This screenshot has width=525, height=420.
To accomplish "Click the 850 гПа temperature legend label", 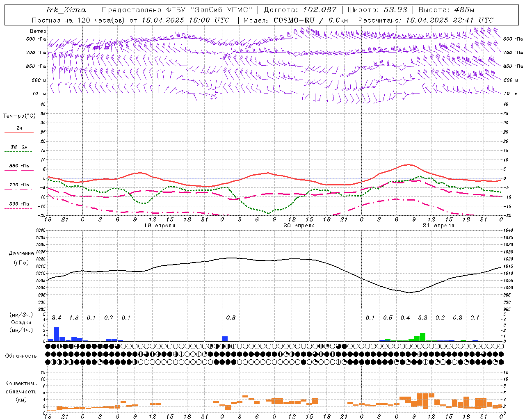I will pos(19,166).
